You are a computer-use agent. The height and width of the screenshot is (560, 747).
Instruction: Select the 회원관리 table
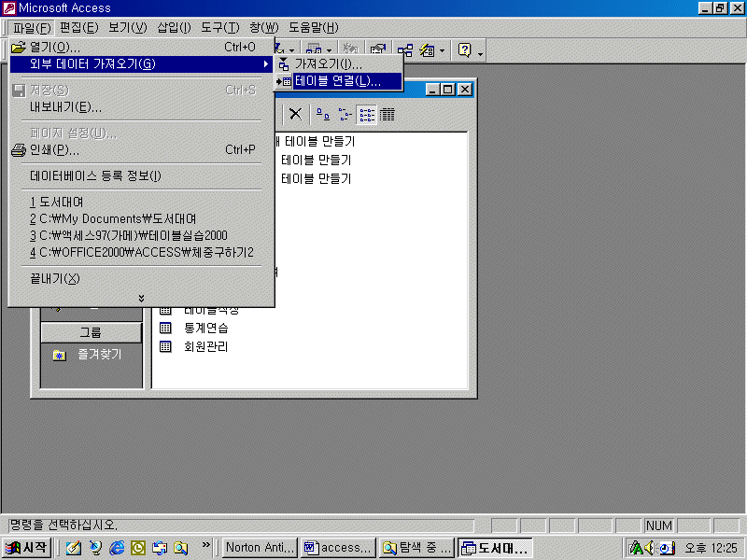tap(205, 346)
